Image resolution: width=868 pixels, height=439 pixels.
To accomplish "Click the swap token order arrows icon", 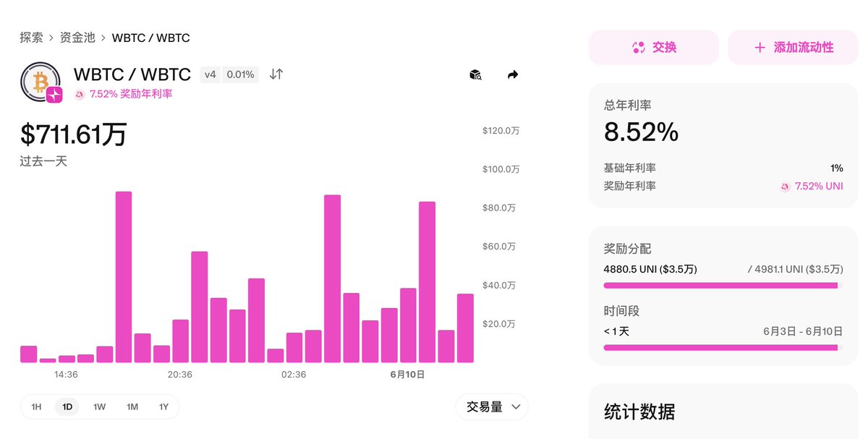I will coord(276,74).
